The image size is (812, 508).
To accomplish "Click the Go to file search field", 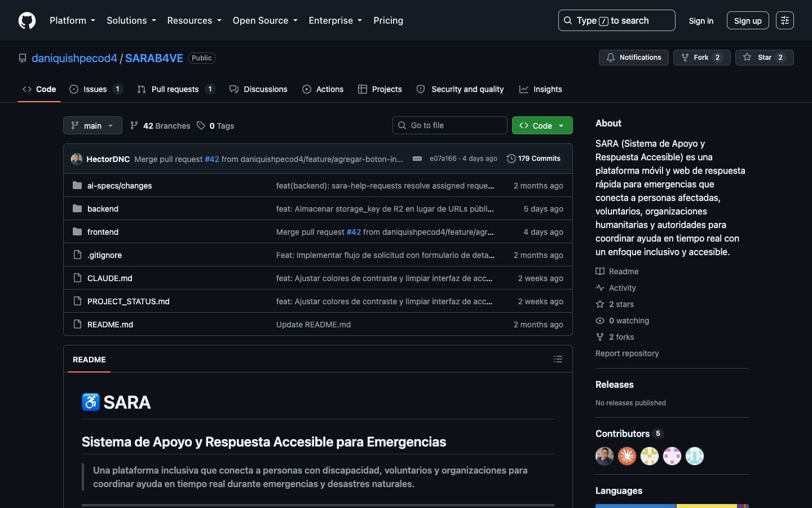I will click(450, 125).
